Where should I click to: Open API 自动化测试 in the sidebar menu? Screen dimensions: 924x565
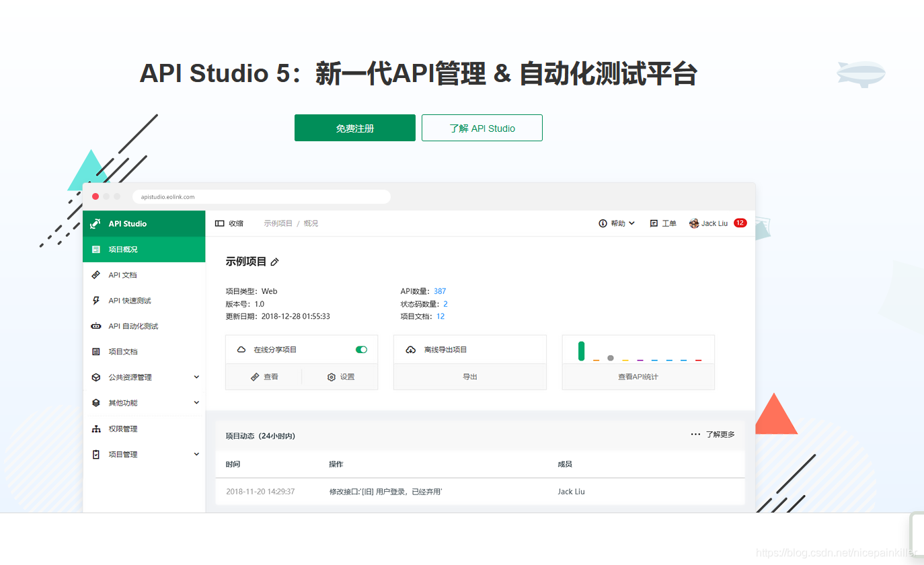pyautogui.click(x=144, y=326)
